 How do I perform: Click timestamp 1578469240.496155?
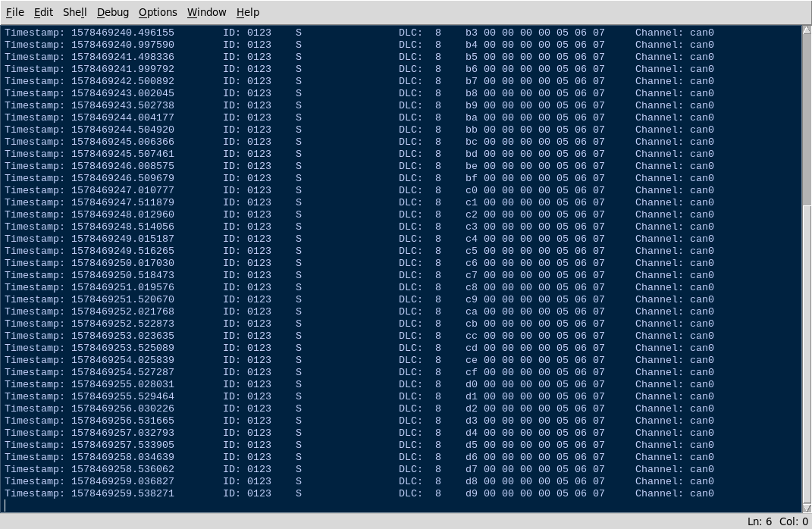coord(123,32)
